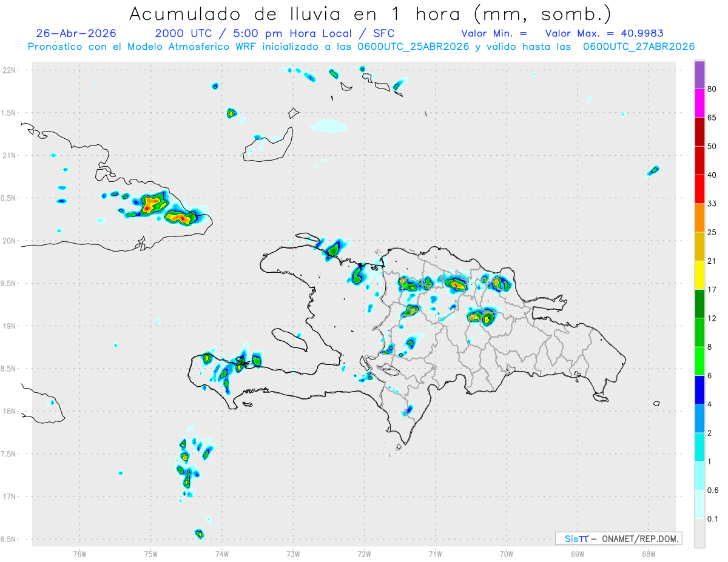Image resolution: width=728 pixels, height=562 pixels.
Task: Click the SisTT - ONAMET/REP.DOM. credit box
Action: [x=618, y=538]
